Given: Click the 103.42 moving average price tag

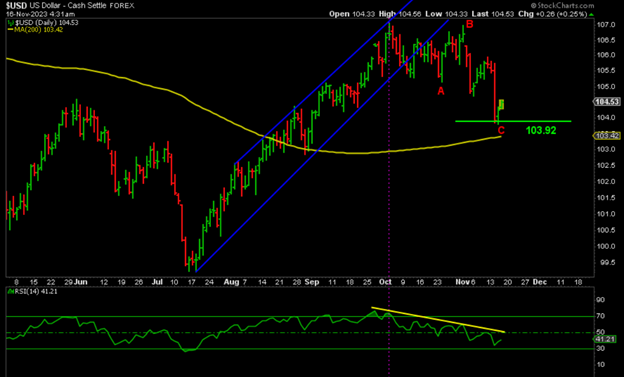Looking at the screenshot, I should pos(608,136).
